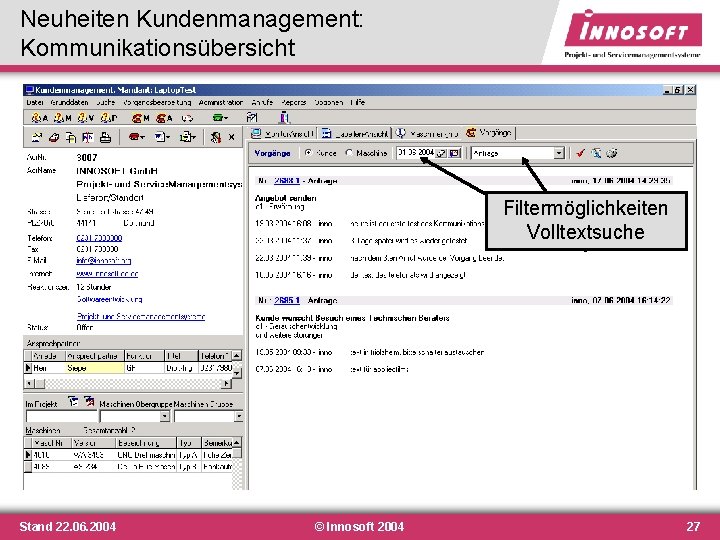Click the copy documents icon in second toolbar

pyautogui.click(x=71, y=137)
